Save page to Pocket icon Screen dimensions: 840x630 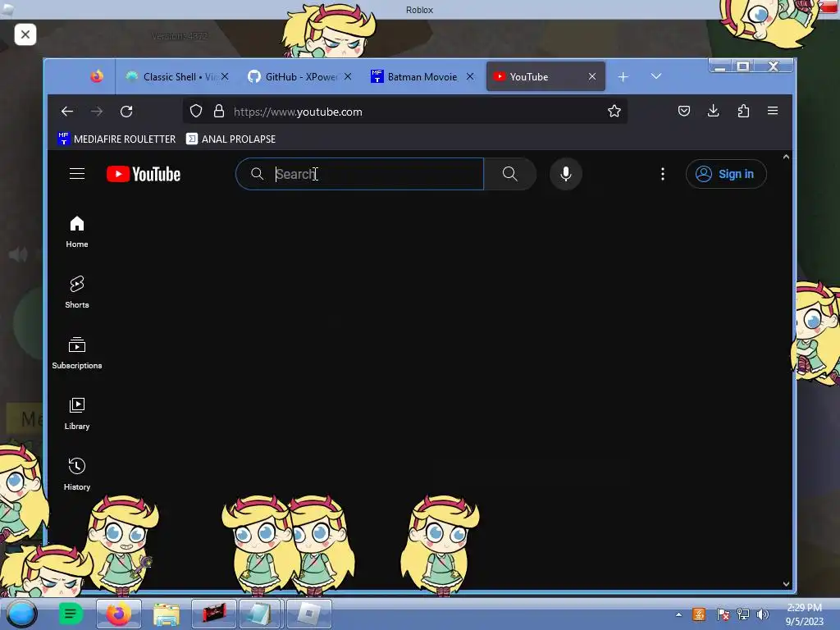(x=684, y=111)
